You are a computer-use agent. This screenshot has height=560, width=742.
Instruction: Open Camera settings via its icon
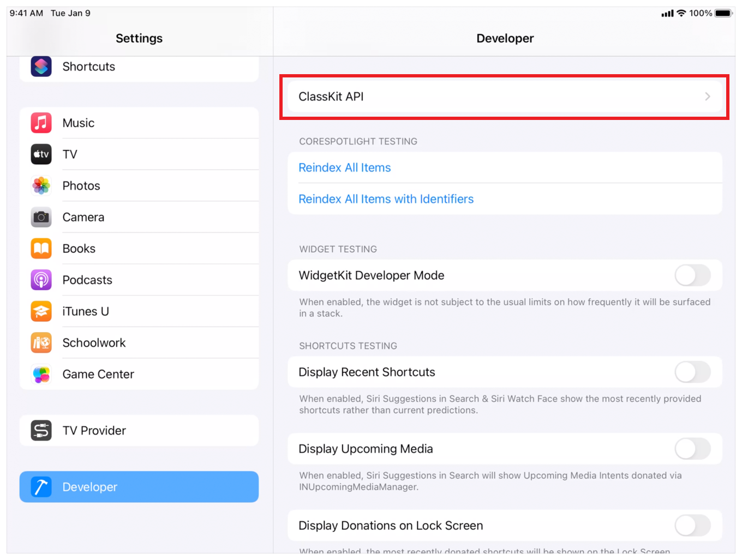click(x=41, y=217)
